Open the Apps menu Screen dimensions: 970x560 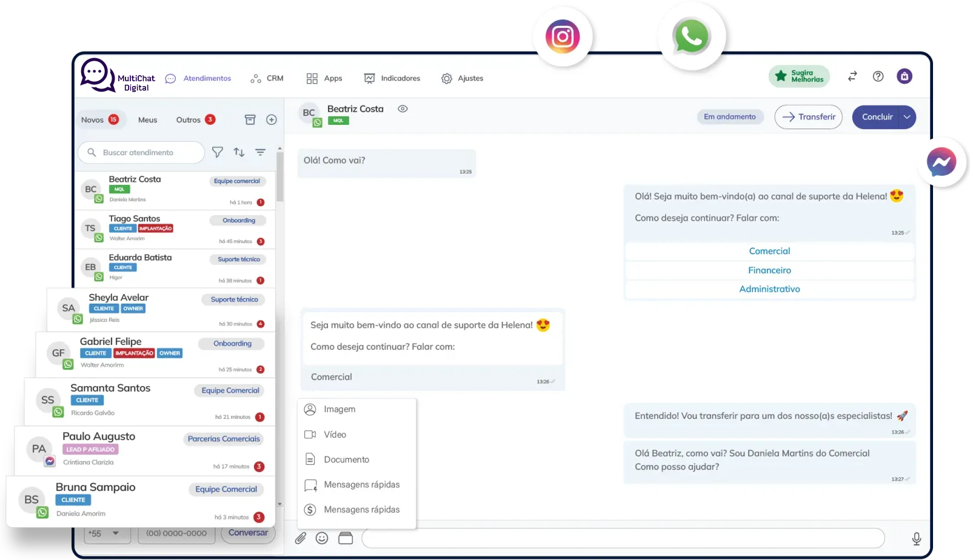tap(324, 78)
